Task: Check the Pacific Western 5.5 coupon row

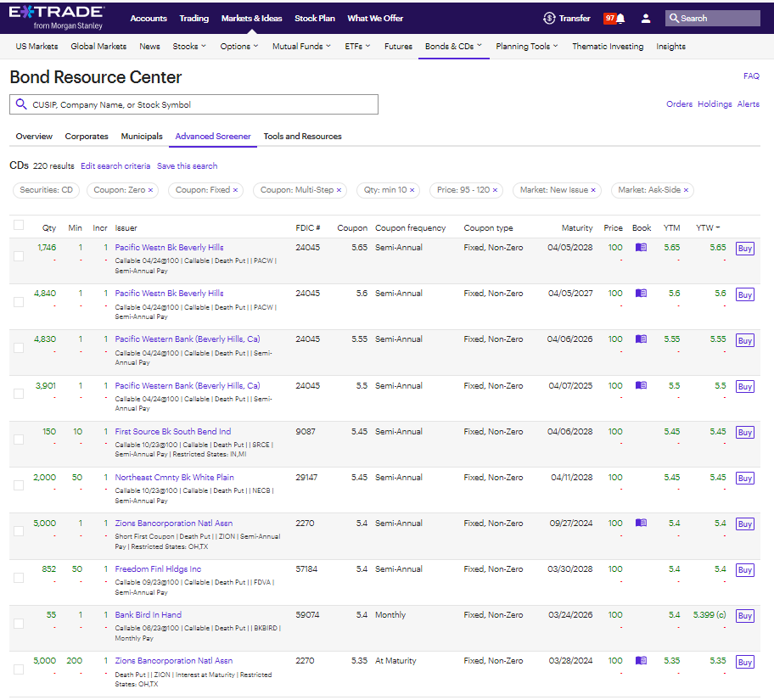Action: click(x=19, y=394)
